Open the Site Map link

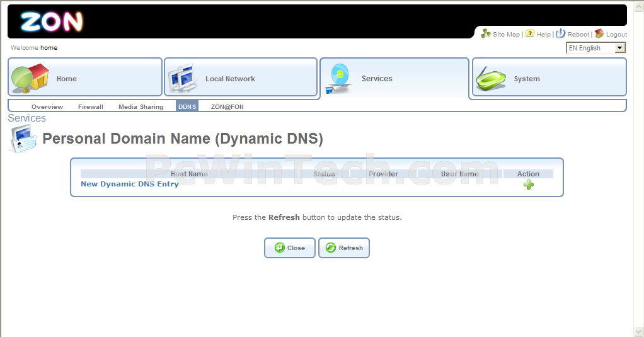pos(506,35)
